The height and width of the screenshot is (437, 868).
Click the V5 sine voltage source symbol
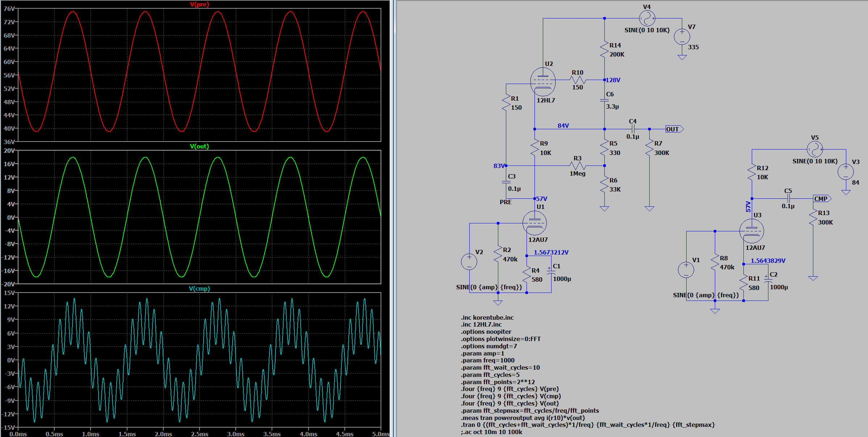point(815,149)
